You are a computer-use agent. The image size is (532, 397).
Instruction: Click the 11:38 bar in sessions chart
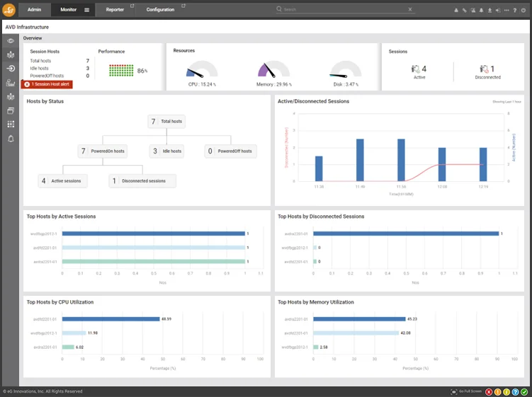[x=319, y=168]
